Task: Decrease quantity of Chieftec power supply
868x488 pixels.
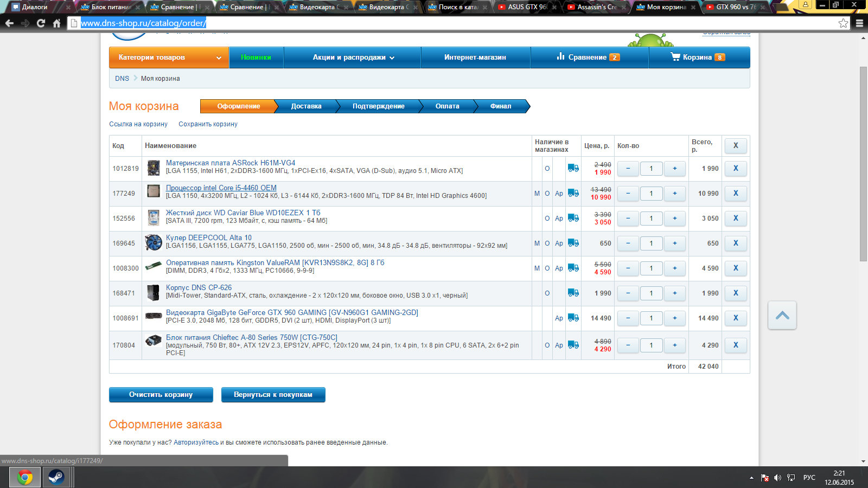Action: click(628, 345)
